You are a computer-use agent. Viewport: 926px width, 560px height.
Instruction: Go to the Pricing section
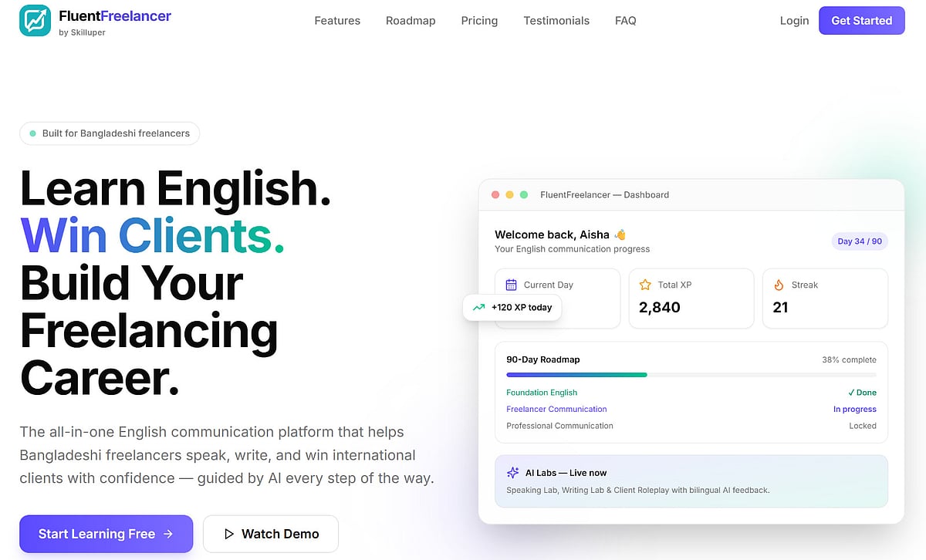tap(479, 21)
